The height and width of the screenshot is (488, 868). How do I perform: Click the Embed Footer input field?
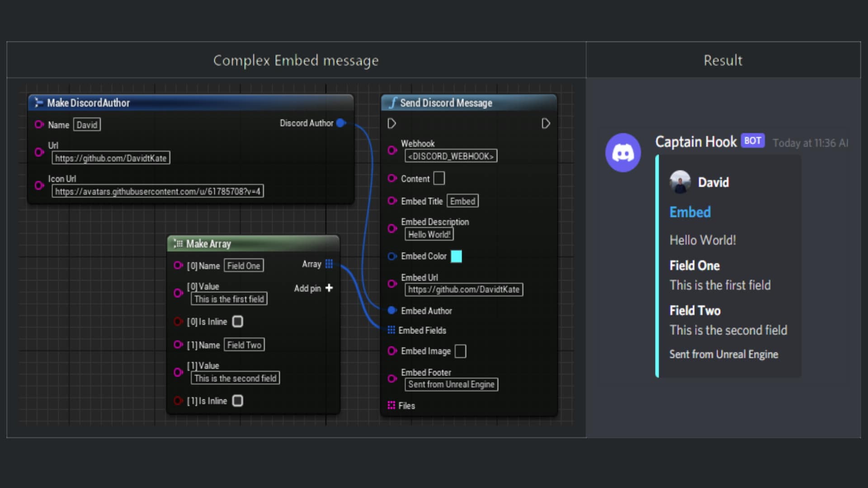pyautogui.click(x=450, y=385)
